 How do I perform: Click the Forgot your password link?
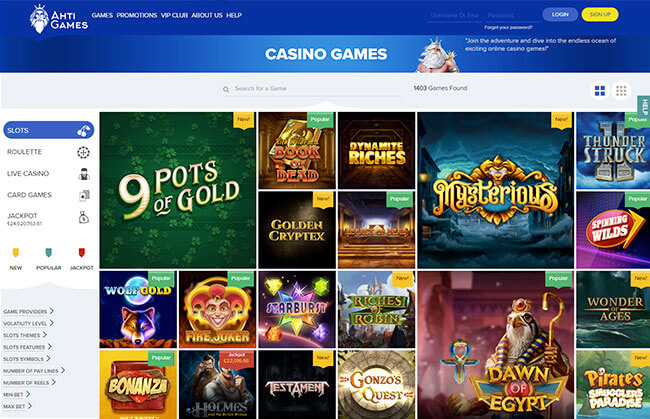508,28
